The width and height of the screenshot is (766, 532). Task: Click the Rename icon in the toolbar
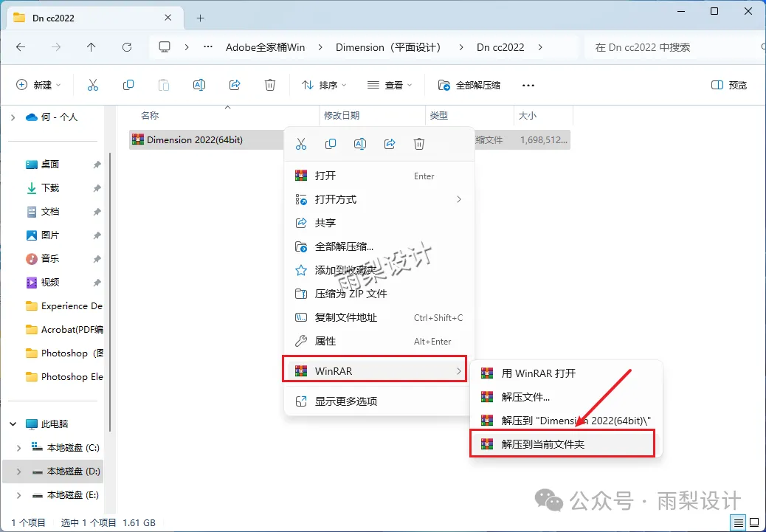pos(199,85)
